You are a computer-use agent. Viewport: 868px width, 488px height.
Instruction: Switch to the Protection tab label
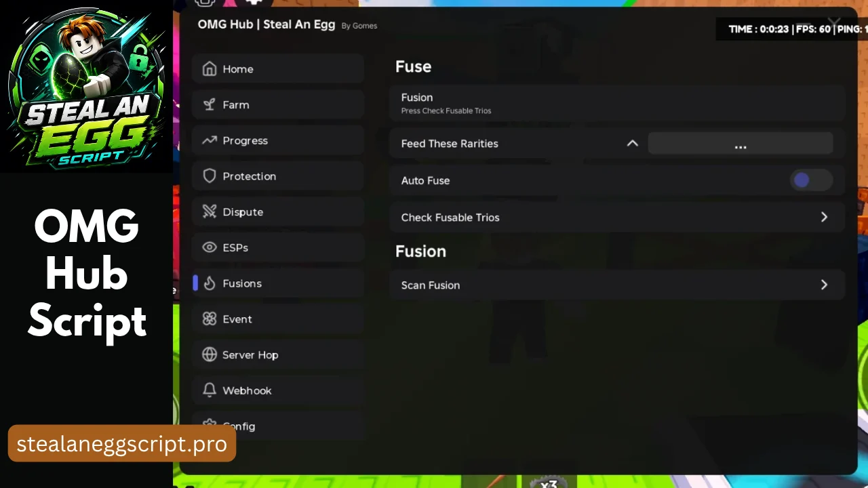click(x=249, y=176)
